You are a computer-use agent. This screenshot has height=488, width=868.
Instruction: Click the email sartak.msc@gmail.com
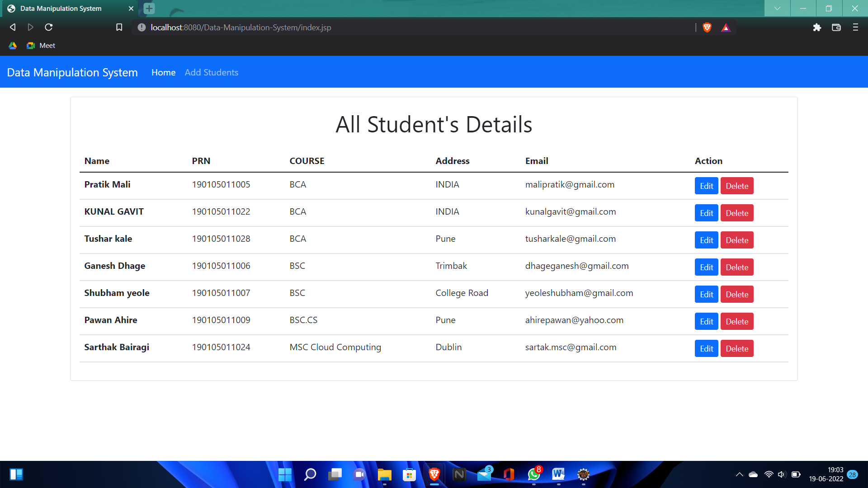pyautogui.click(x=571, y=347)
